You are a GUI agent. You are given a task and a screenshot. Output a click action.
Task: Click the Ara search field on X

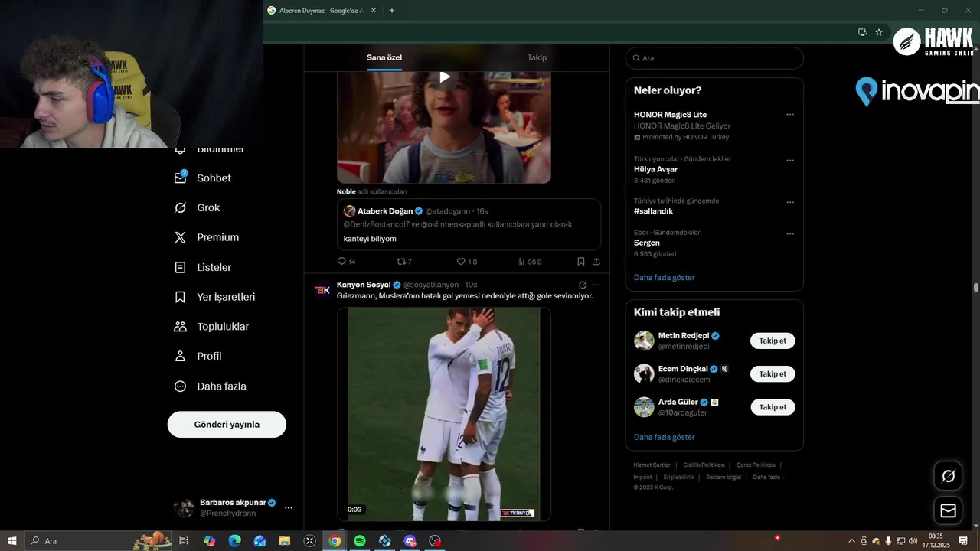pos(714,58)
